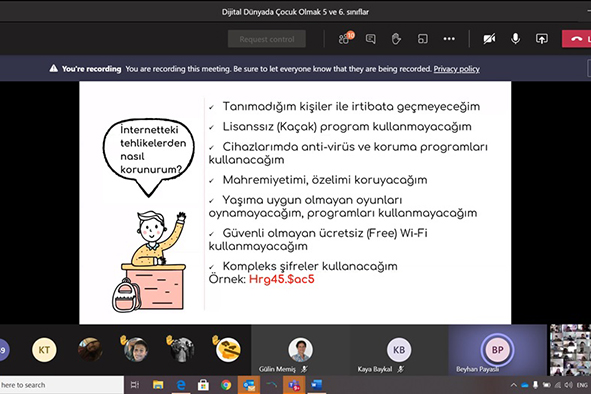Screen dimensions: 591x394
Task: Open the share content tray
Action: pyautogui.click(x=542, y=39)
